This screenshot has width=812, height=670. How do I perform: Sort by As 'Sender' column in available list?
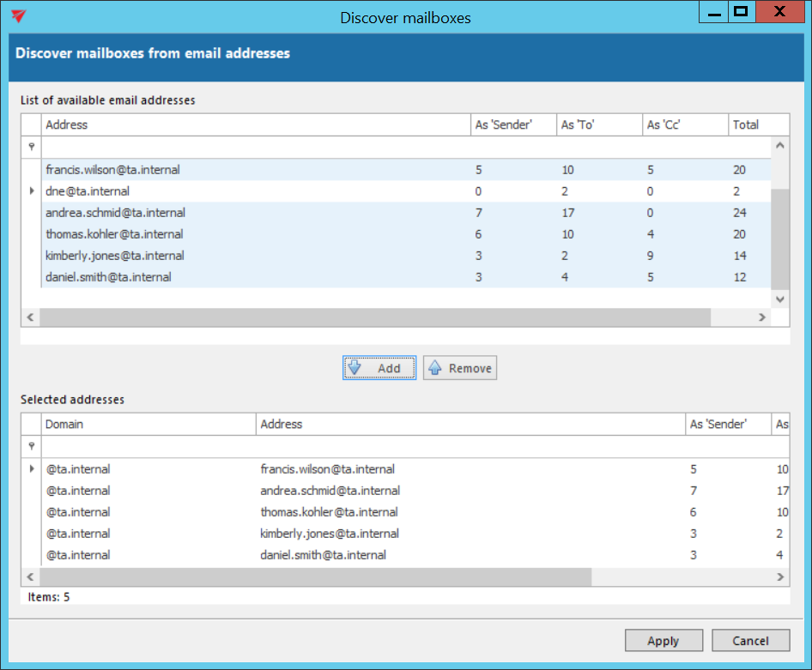[x=512, y=124]
